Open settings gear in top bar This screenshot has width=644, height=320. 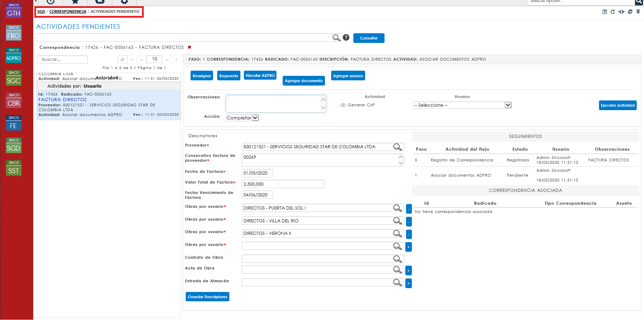tap(124, 2)
